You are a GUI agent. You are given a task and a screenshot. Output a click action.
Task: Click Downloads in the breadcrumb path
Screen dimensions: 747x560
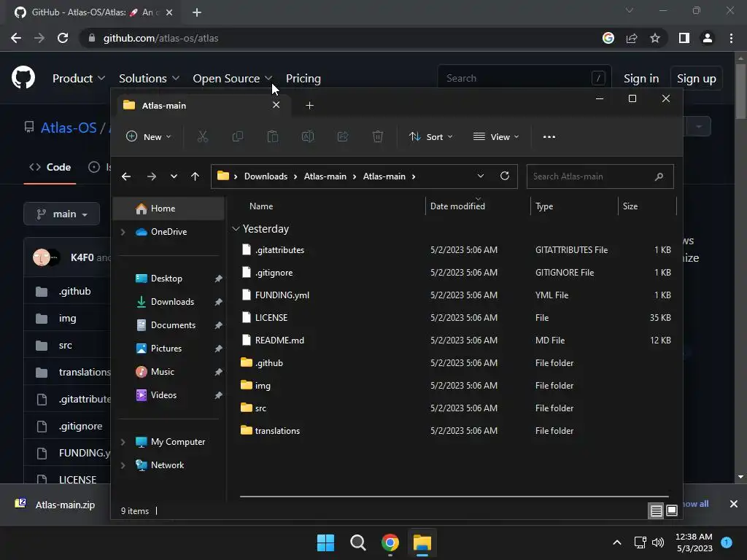[x=266, y=176]
